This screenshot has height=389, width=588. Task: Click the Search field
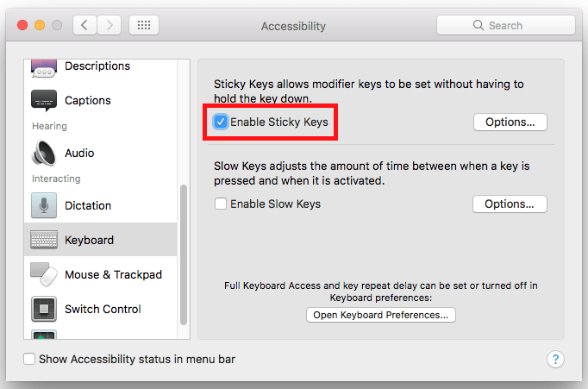click(x=506, y=25)
